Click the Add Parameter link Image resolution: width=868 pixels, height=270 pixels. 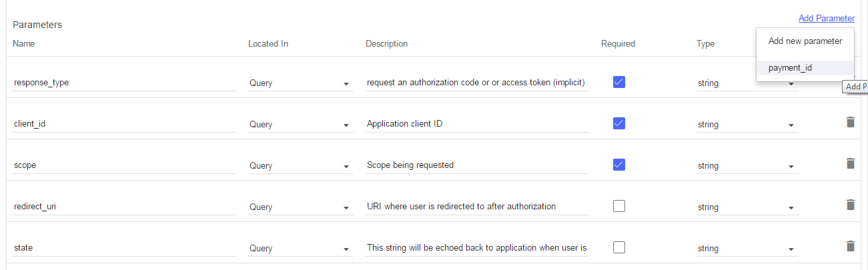[826, 19]
